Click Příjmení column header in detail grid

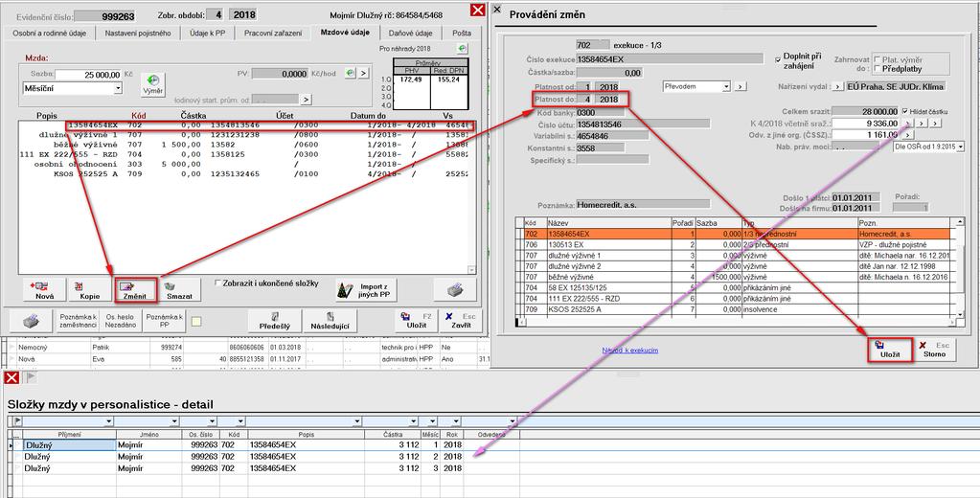coord(69,434)
